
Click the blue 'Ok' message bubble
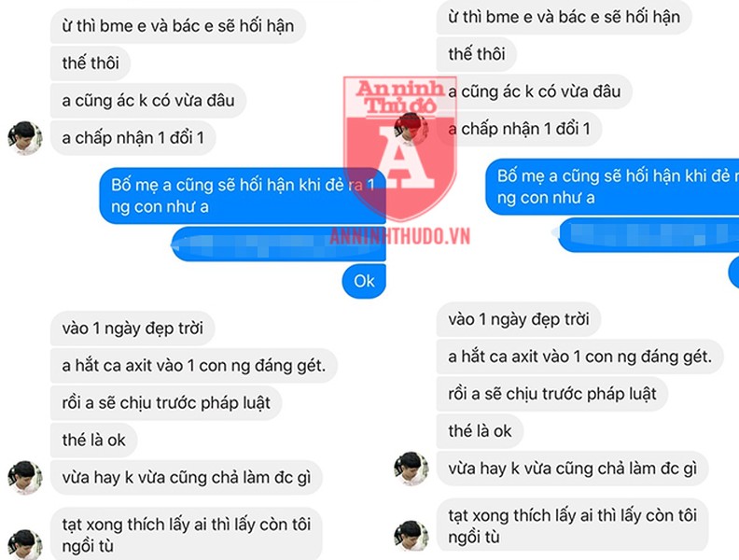[x=364, y=282]
